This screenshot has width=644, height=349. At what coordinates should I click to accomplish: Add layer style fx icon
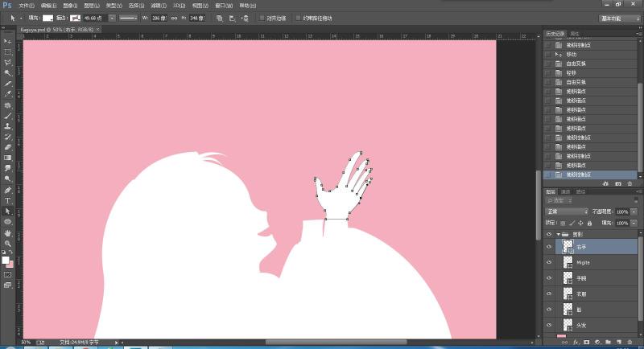[576, 342]
